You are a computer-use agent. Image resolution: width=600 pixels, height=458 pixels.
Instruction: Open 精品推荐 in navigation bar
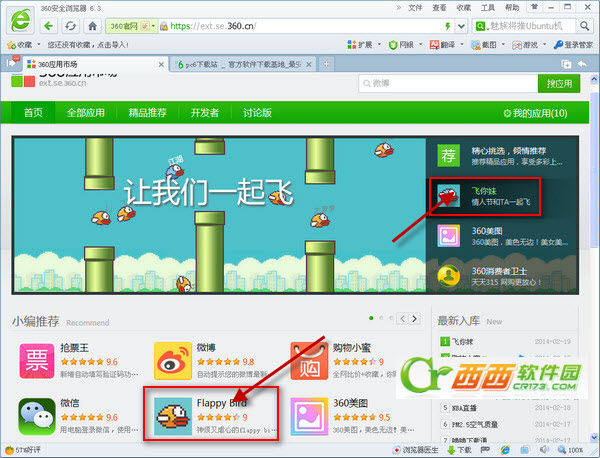tap(147, 112)
